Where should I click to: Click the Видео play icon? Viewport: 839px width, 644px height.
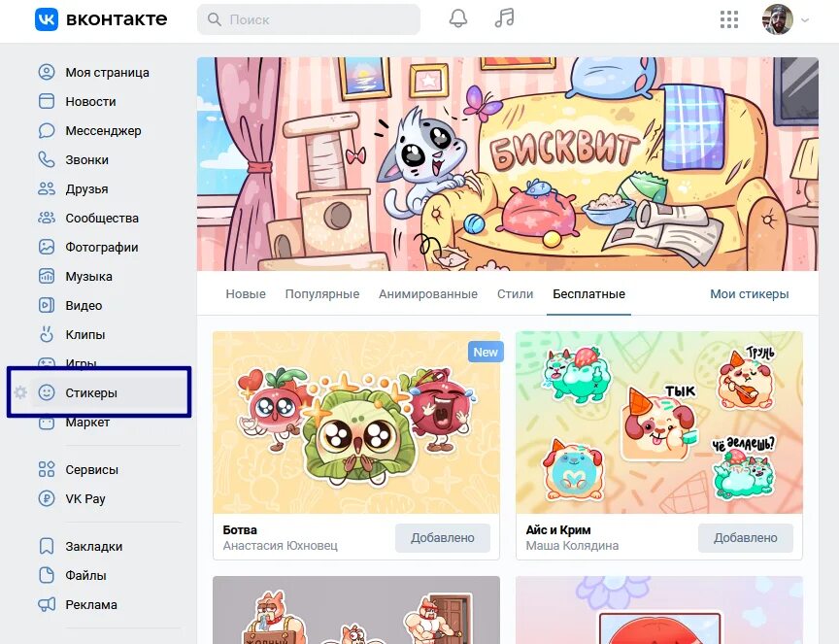(47, 305)
